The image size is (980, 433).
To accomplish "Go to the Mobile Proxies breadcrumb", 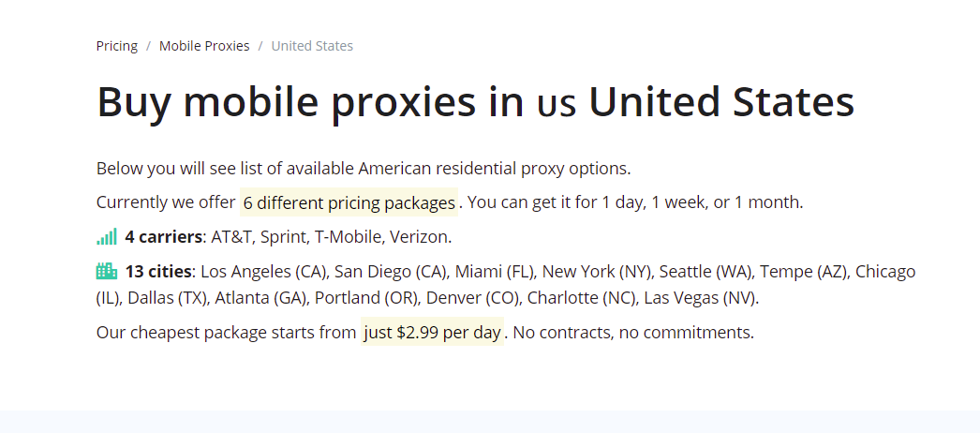I will click(x=204, y=46).
